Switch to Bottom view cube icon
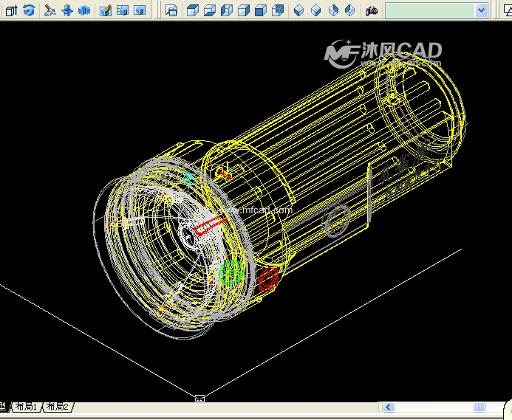The width and height of the screenshot is (512, 420). click(209, 10)
